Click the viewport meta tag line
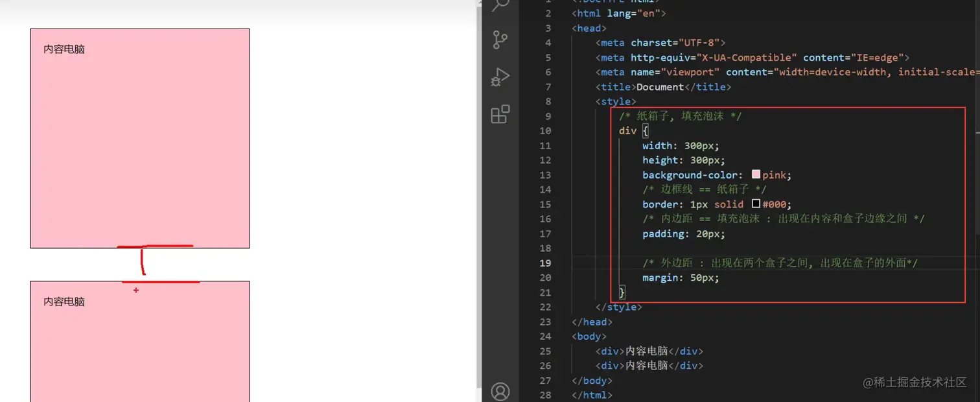The height and width of the screenshot is (402, 980). tap(786, 72)
